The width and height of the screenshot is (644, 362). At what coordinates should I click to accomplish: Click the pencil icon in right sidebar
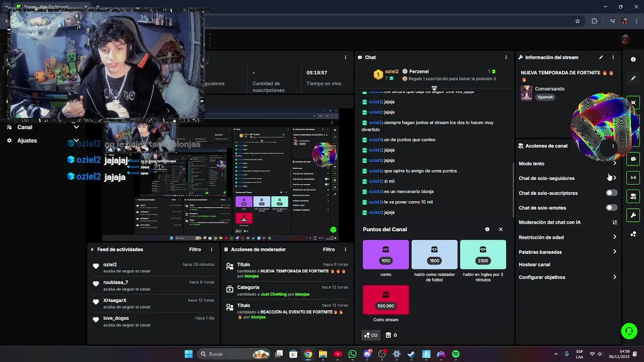(x=633, y=78)
